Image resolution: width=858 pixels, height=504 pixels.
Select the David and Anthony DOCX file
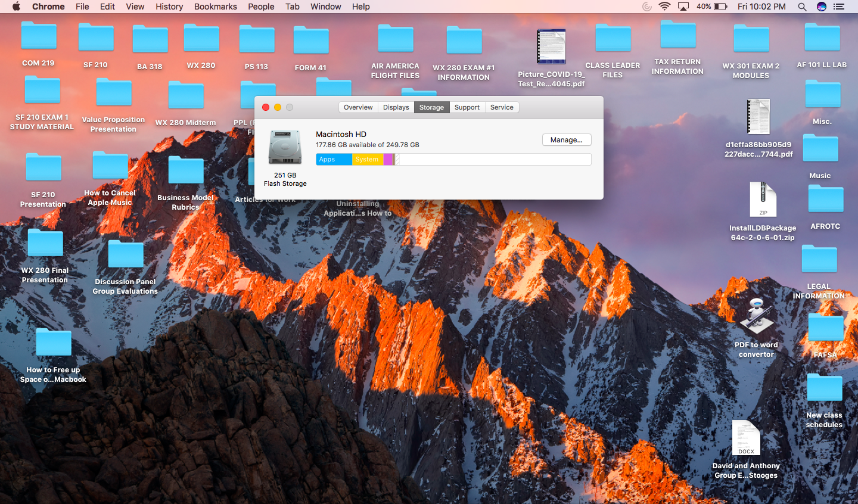(x=746, y=438)
